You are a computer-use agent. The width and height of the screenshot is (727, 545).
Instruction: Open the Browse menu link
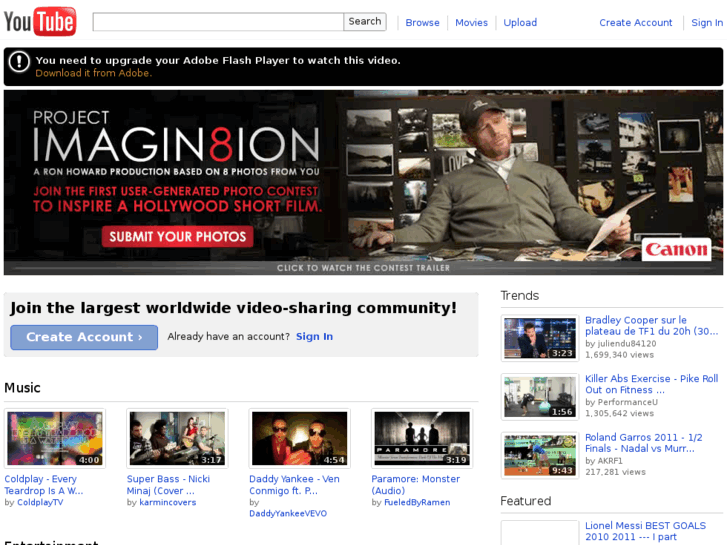(x=422, y=23)
